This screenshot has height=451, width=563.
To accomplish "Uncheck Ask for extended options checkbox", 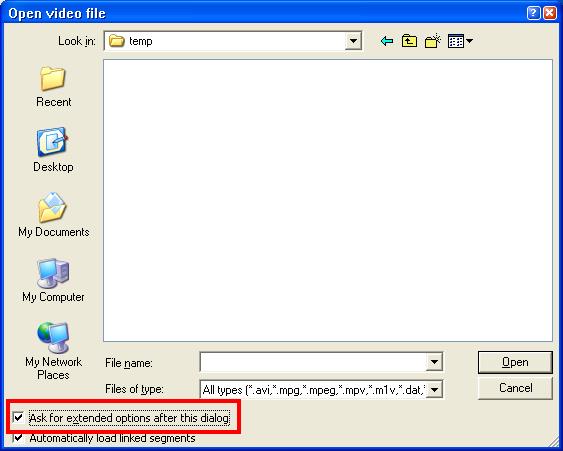I will click(x=18, y=418).
